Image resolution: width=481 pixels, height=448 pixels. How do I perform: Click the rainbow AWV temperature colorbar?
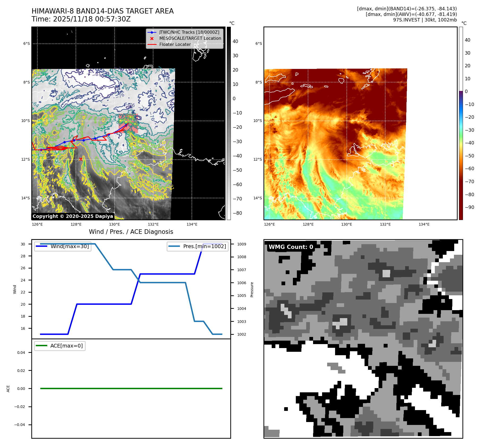click(461, 123)
